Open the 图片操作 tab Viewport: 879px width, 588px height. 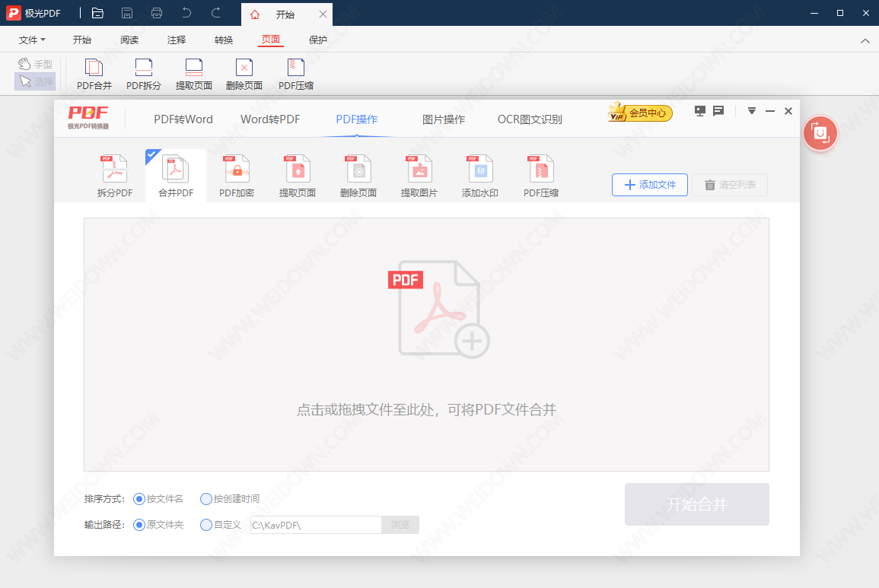[444, 119]
